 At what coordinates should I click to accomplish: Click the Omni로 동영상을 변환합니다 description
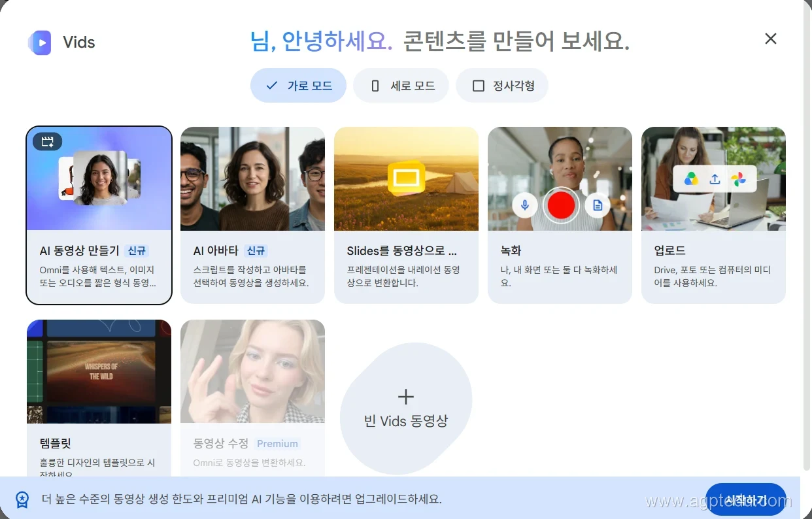[x=249, y=463]
